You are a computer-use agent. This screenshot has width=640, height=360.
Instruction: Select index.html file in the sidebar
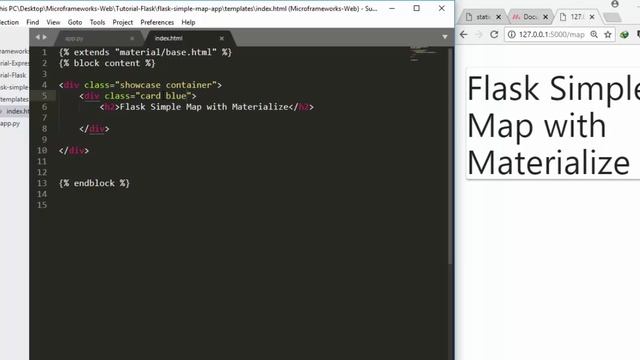(18, 111)
